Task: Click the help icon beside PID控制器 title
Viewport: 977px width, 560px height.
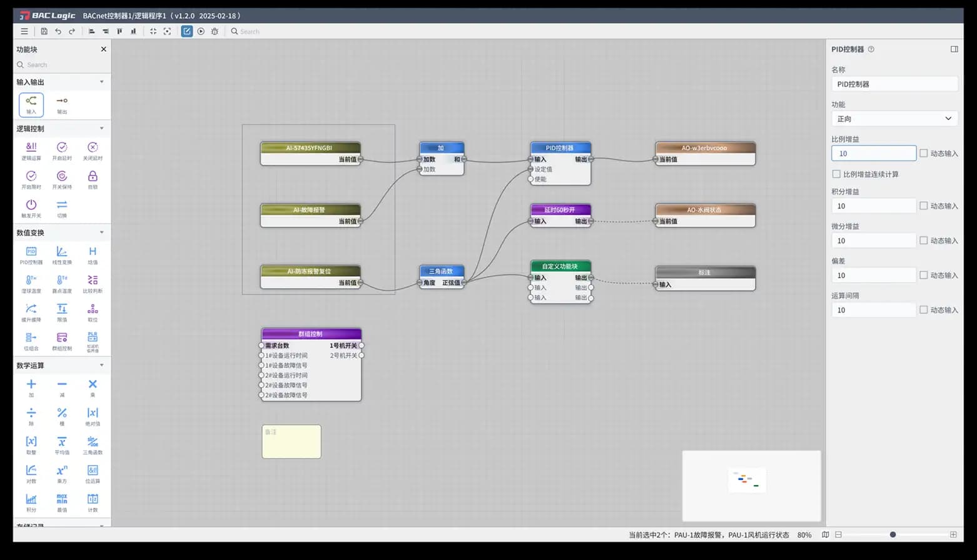Action: pos(871,49)
